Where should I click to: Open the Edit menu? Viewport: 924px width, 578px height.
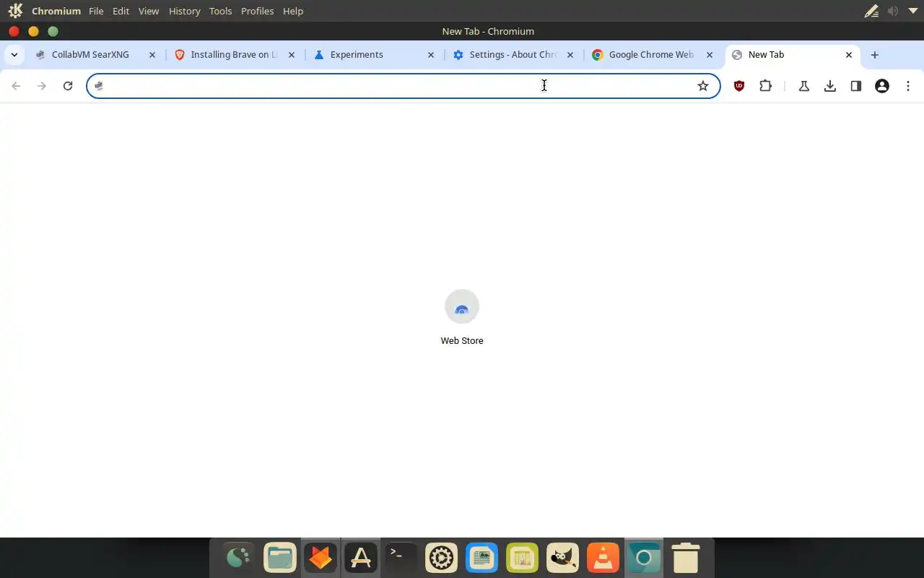point(121,11)
